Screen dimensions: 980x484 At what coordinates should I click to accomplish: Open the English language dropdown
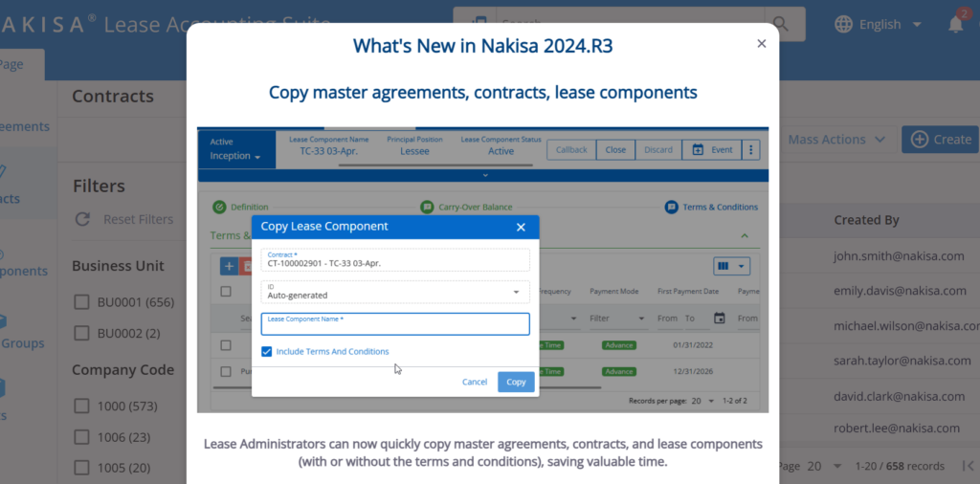click(878, 24)
